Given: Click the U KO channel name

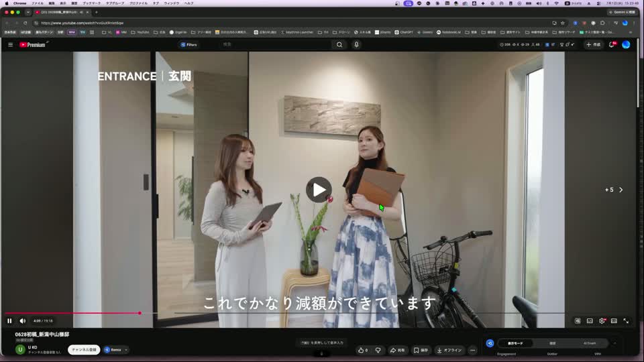Looking at the screenshot, I should (x=32, y=347).
